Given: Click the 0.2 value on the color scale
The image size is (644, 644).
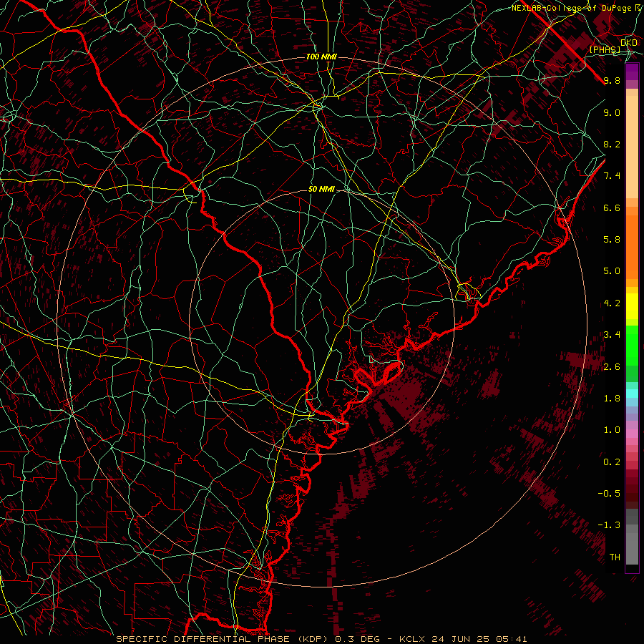Looking at the screenshot, I should pos(612,462).
